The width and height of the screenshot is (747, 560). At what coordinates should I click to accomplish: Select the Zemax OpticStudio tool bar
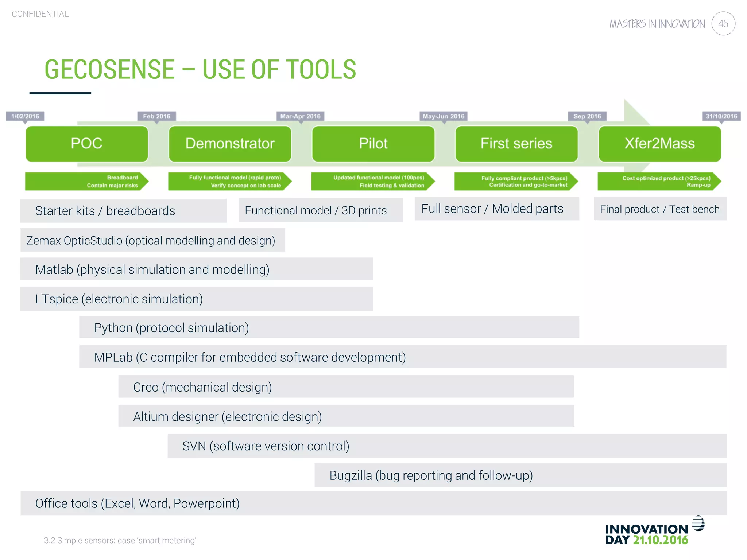tap(152, 241)
